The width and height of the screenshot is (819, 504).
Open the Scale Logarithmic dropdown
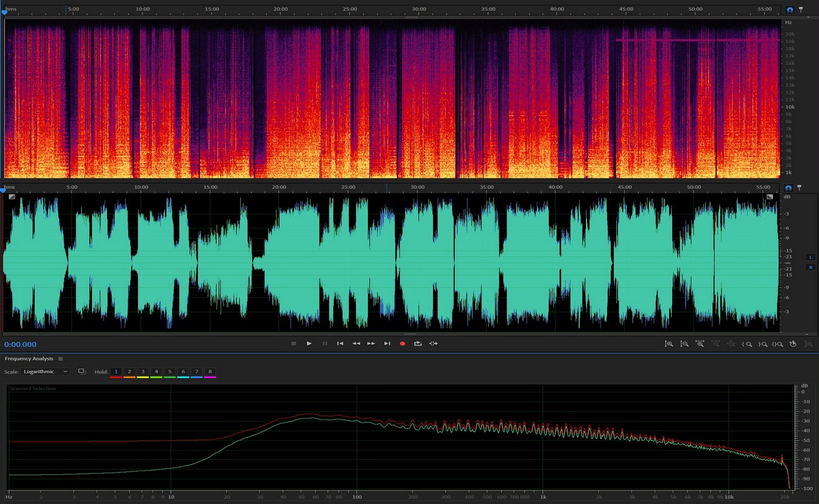(x=45, y=372)
